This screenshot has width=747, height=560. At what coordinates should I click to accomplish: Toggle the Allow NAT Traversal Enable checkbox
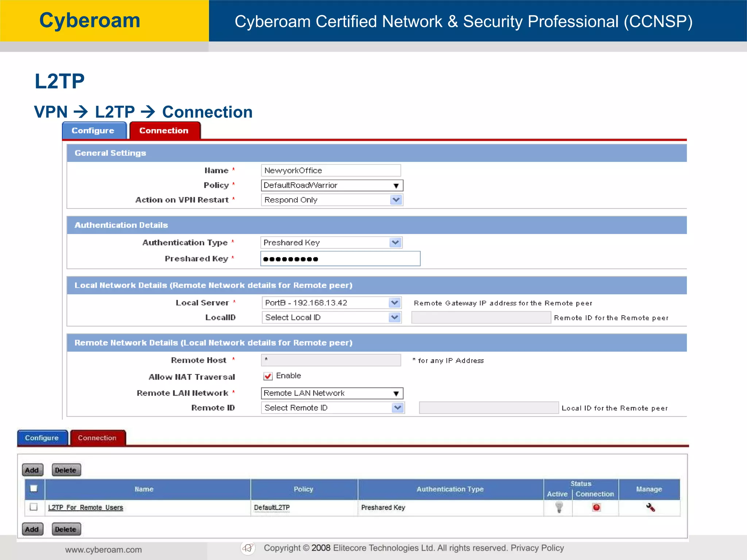point(268,376)
